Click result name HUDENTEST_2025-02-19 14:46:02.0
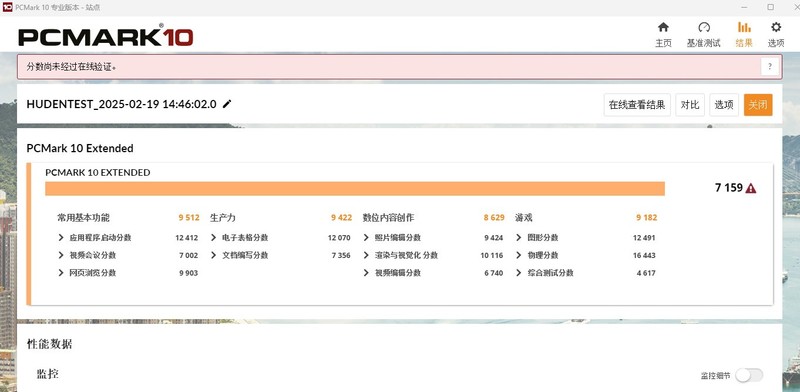Screen dimensions: 800x392 121,104
